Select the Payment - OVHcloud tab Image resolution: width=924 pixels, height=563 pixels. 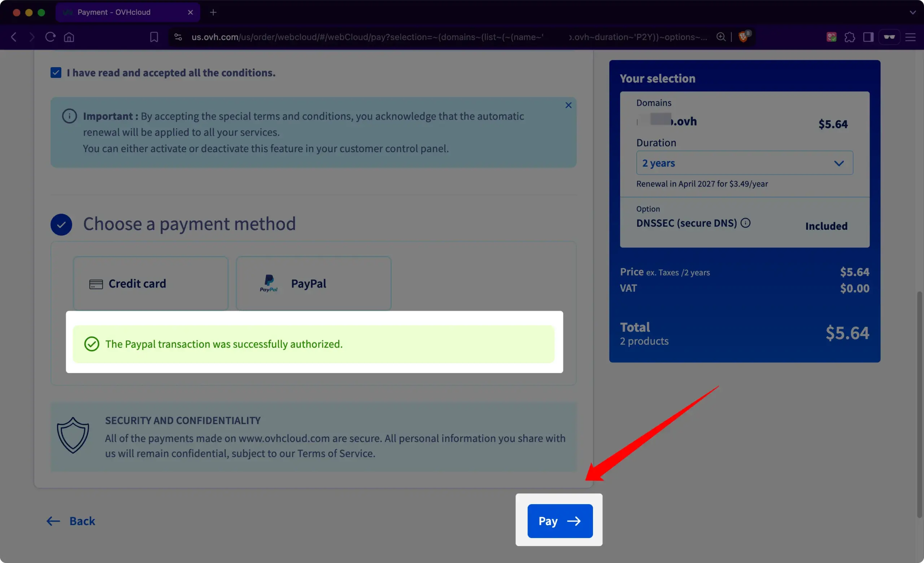coord(127,12)
